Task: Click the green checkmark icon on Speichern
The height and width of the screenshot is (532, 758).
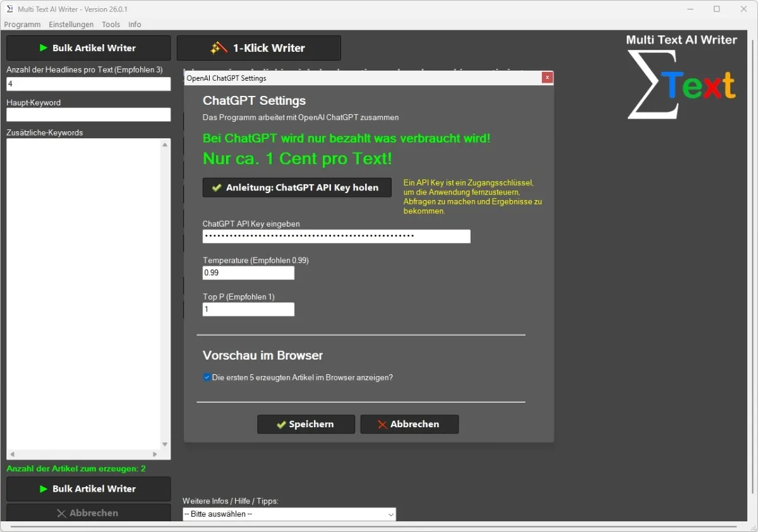Action: point(281,425)
